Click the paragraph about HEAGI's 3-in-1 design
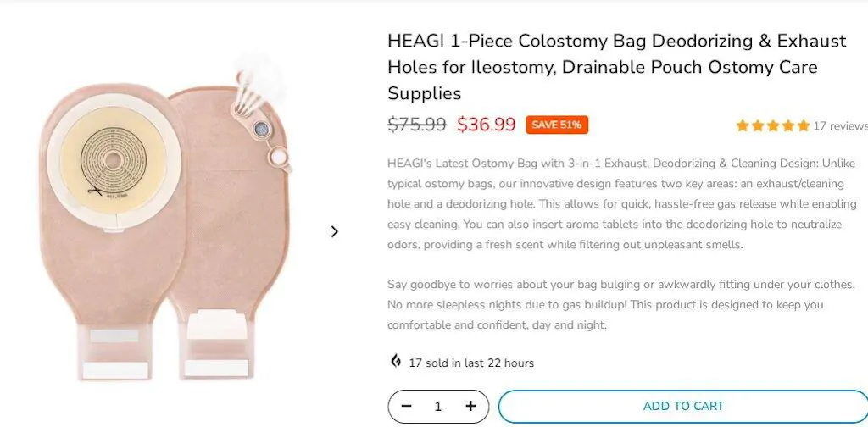Viewport: 868px width, 427px height. click(621, 203)
